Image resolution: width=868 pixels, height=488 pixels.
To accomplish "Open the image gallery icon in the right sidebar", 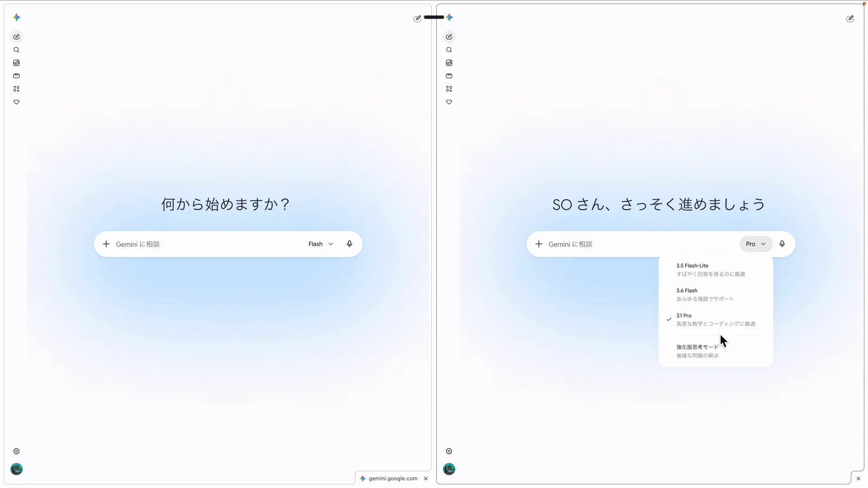I will pyautogui.click(x=449, y=63).
